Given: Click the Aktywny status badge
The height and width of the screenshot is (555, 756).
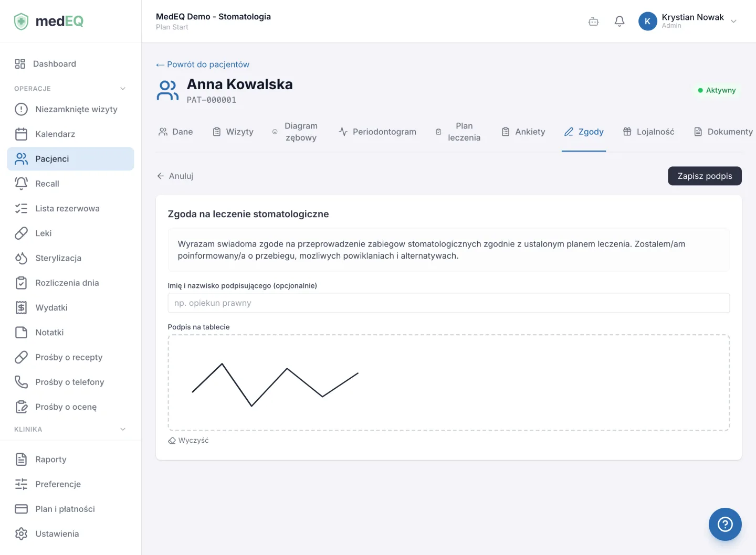Looking at the screenshot, I should pyautogui.click(x=717, y=90).
